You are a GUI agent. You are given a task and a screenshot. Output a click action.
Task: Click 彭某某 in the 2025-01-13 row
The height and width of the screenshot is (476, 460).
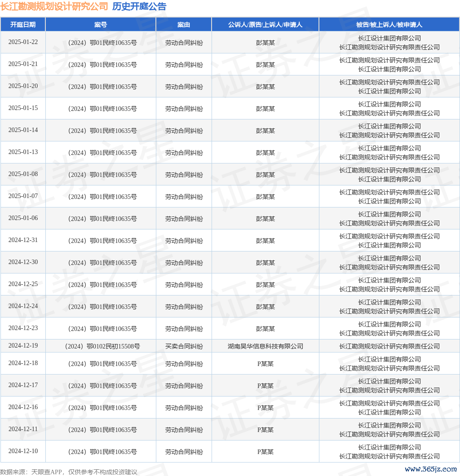[x=265, y=153]
